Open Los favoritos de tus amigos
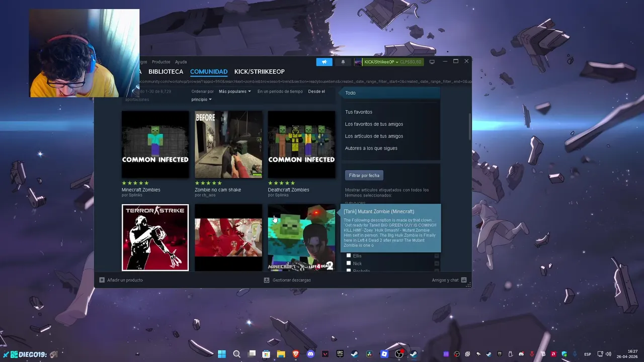Viewport: 644px width, 362px height. point(374,124)
